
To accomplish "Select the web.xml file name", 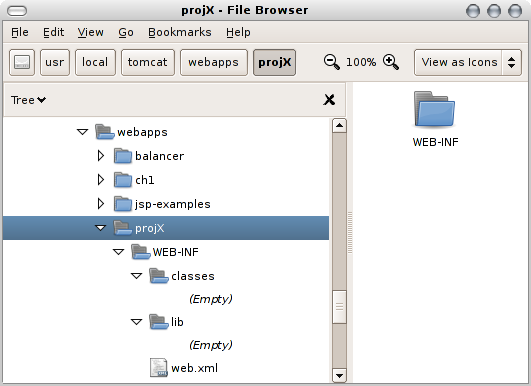I will coord(194,368).
